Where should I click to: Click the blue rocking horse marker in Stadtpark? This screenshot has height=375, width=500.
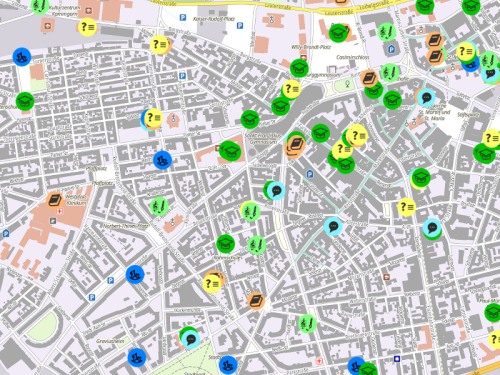coord(228,365)
